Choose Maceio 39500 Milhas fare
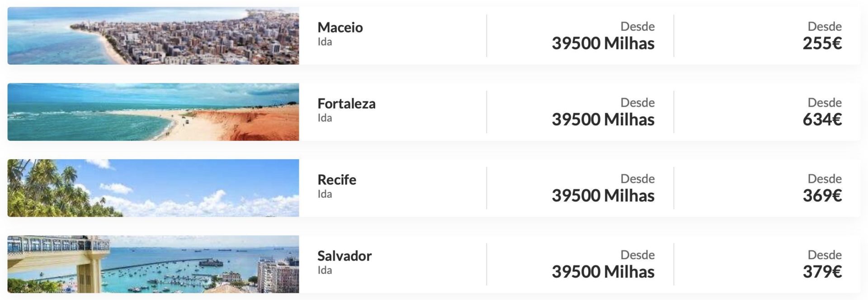Screen dimensions: 868x300 603,43
